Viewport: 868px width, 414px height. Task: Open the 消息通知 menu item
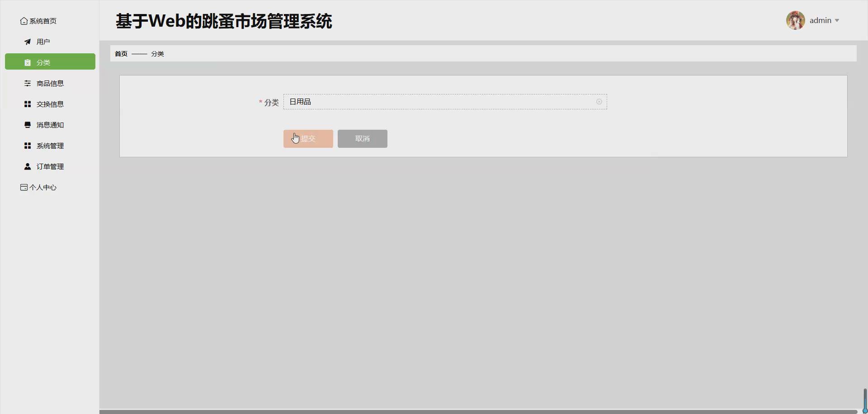click(50, 124)
